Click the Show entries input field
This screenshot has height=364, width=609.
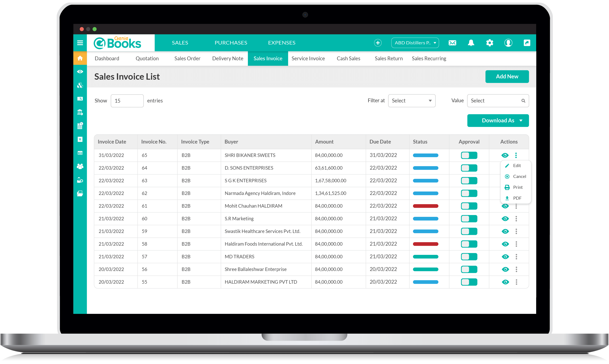[127, 101]
